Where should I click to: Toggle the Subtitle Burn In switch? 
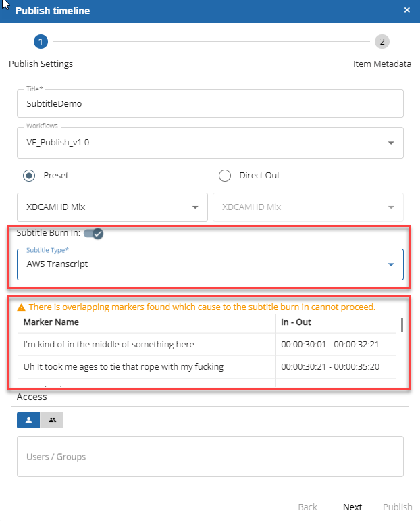(x=93, y=233)
